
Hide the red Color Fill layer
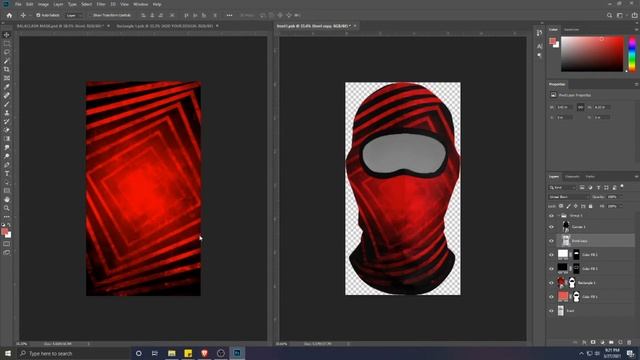pyautogui.click(x=551, y=297)
